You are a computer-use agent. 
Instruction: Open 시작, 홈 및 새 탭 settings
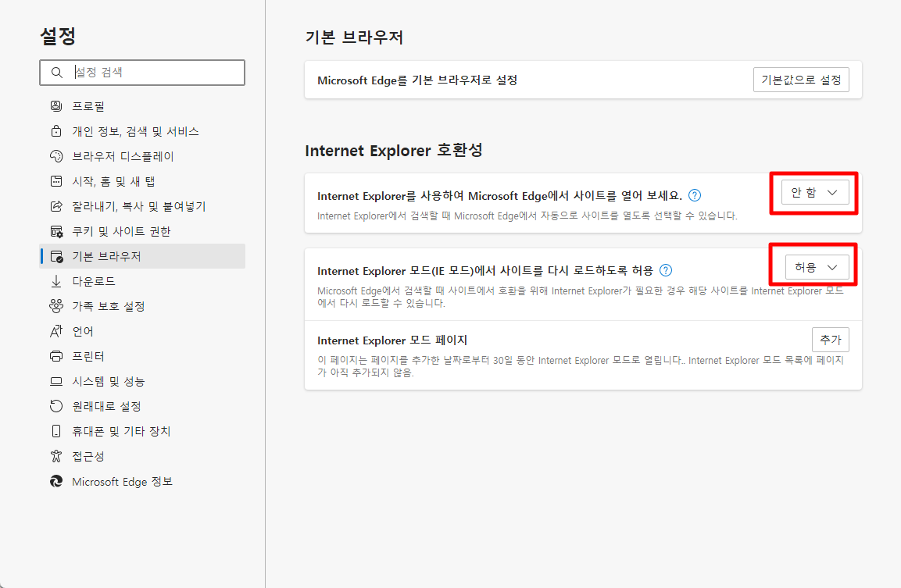[142, 181]
